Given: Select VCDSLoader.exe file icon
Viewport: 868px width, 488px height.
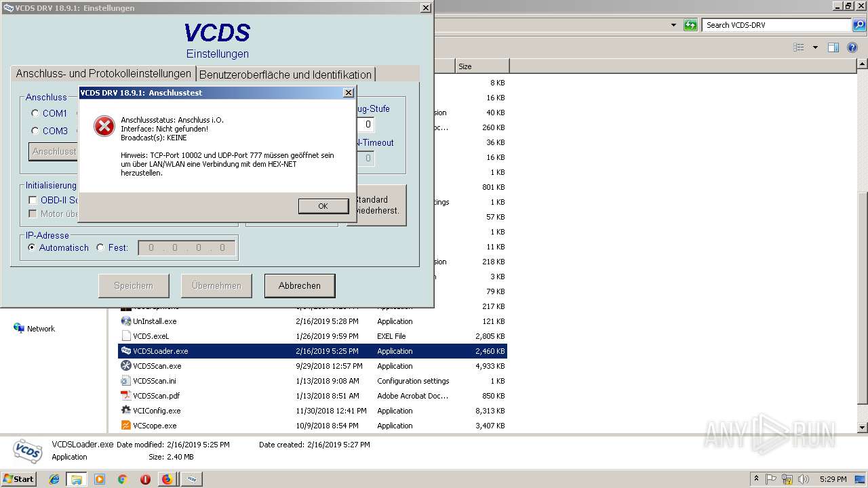Looking at the screenshot, I should click(x=126, y=351).
